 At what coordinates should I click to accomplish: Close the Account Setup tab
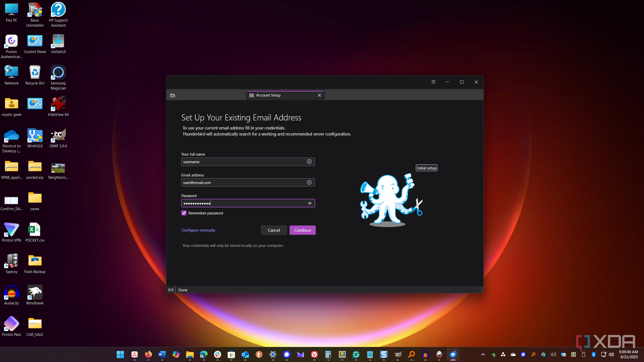click(x=319, y=95)
